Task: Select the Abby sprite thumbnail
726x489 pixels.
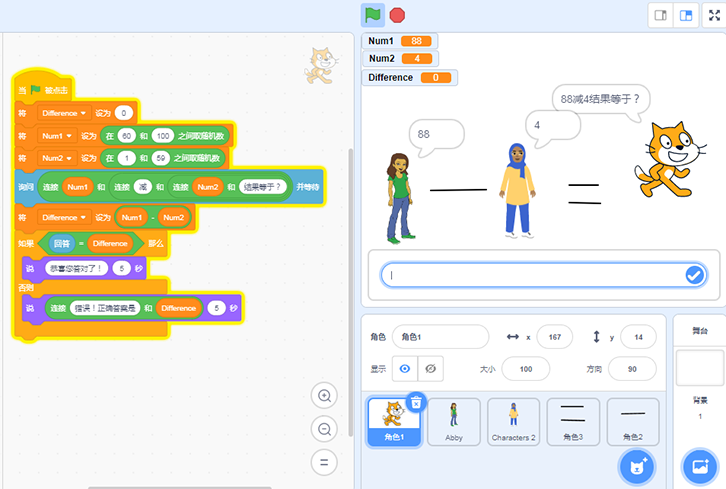Action: 454,421
